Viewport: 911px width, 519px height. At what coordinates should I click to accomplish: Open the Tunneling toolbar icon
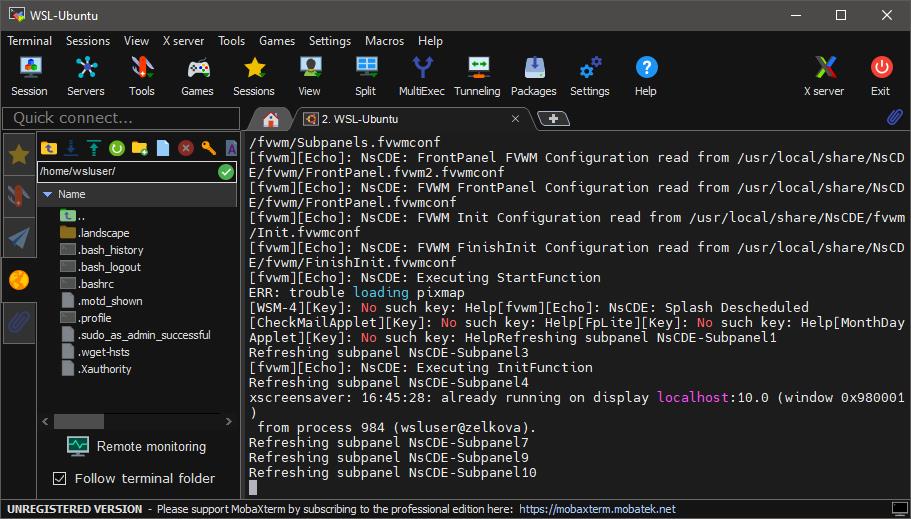478,76
